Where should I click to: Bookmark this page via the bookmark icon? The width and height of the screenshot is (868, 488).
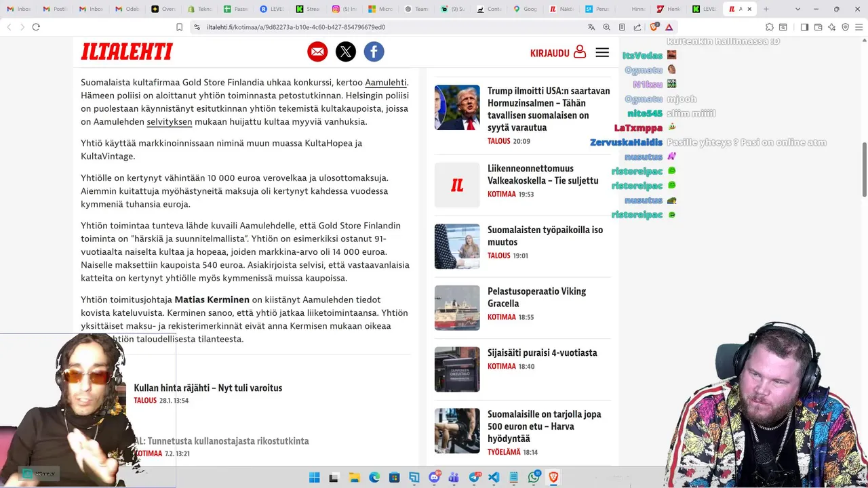coord(179,27)
